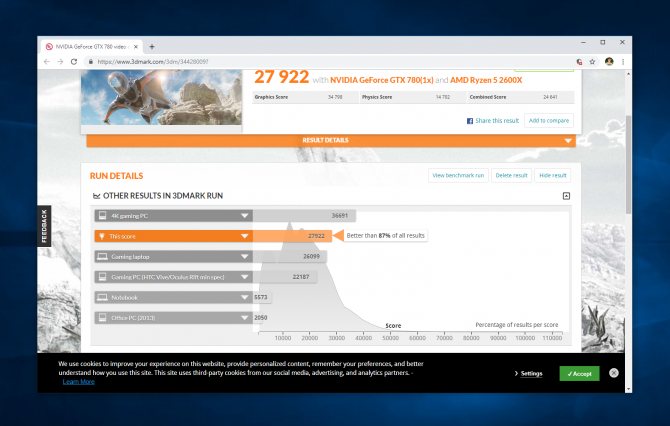Click Share this result link
The height and width of the screenshot is (426, 670).
click(497, 121)
